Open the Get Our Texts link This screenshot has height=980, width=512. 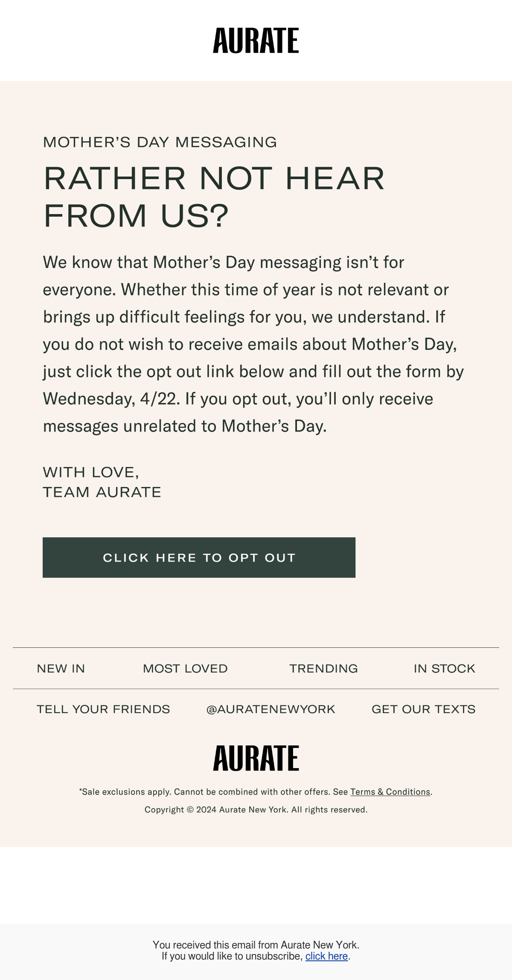[423, 709]
